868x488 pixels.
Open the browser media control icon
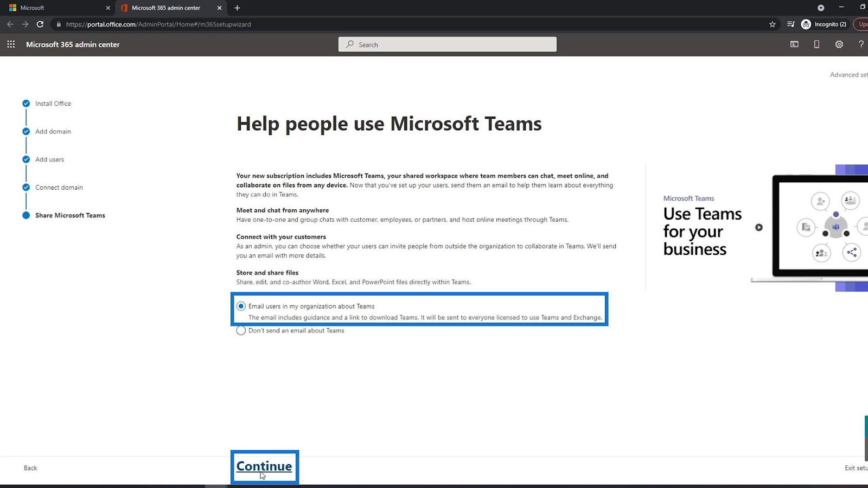point(791,24)
